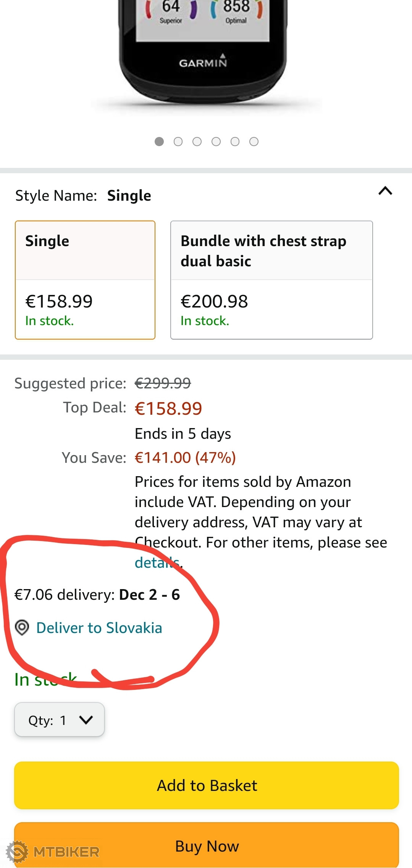Click the Style Name: Single header

pyautogui.click(x=83, y=195)
